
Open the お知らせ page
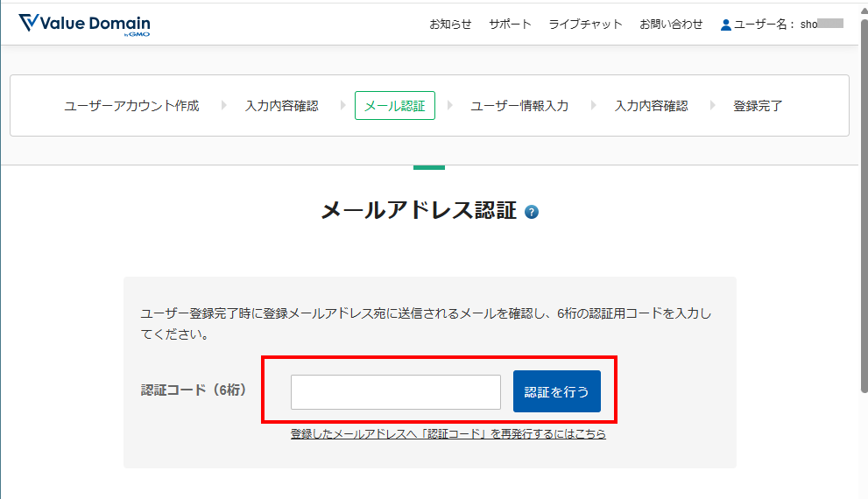[450, 25]
